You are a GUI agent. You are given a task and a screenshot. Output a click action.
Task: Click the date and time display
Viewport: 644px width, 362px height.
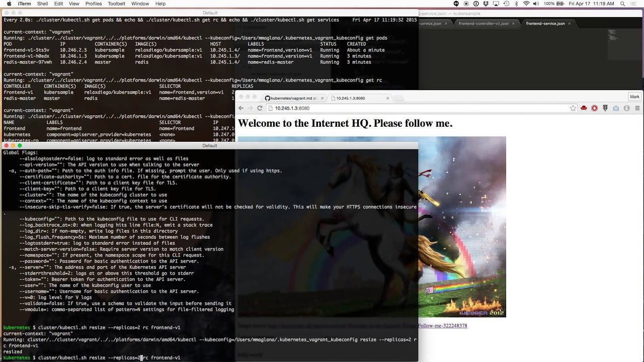click(x=591, y=4)
